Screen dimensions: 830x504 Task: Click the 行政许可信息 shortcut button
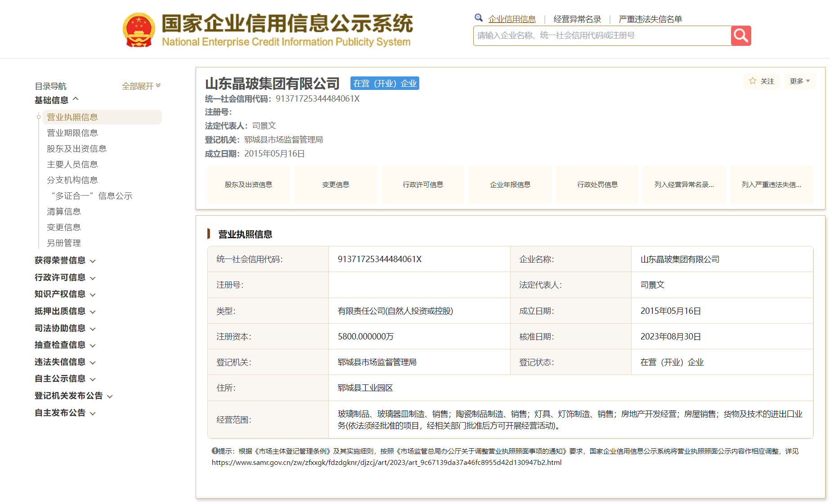pyautogui.click(x=423, y=184)
